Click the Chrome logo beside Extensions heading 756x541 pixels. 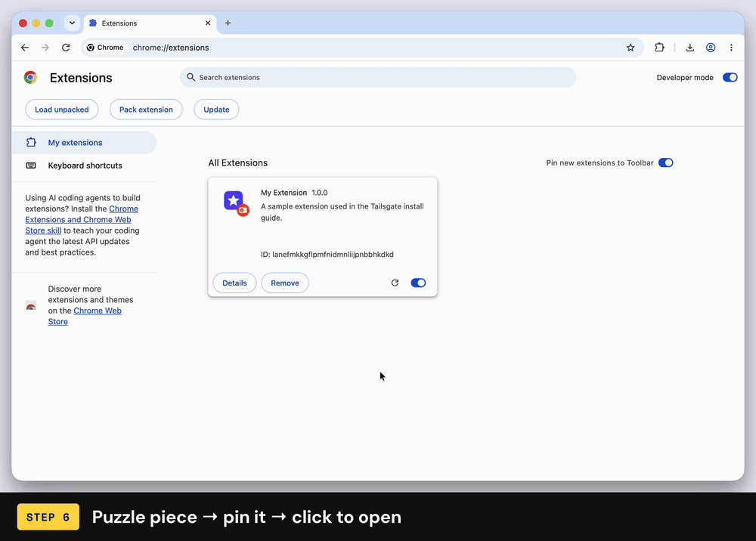click(x=30, y=78)
